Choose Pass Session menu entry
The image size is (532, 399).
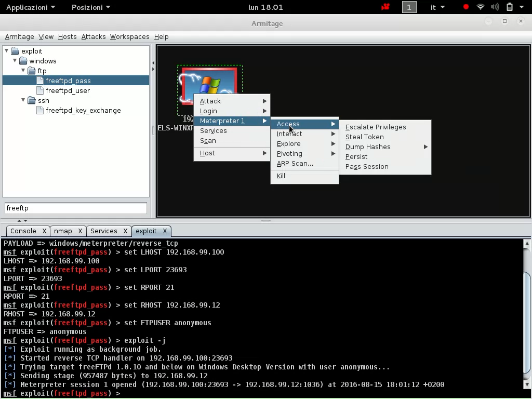click(385, 167)
